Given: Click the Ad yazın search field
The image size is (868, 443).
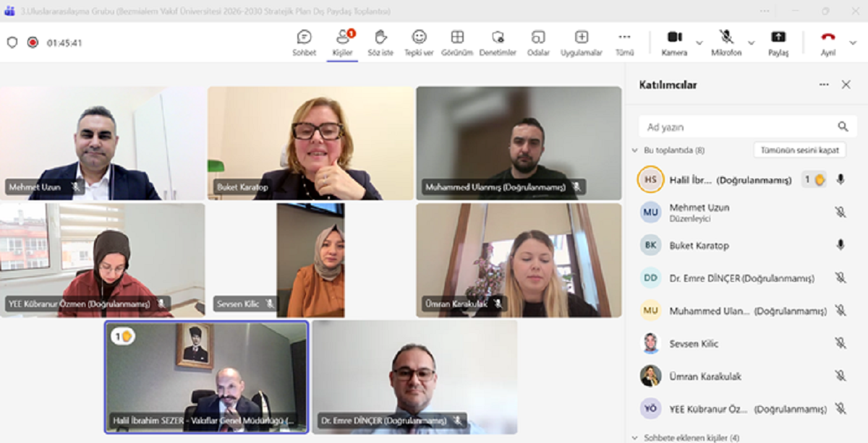Looking at the screenshot, I should click(738, 126).
